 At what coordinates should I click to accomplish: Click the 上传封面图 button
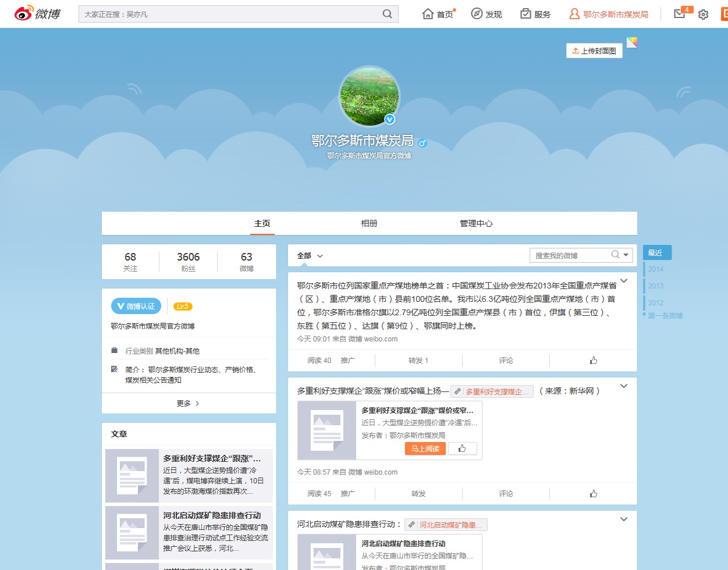pyautogui.click(x=594, y=51)
